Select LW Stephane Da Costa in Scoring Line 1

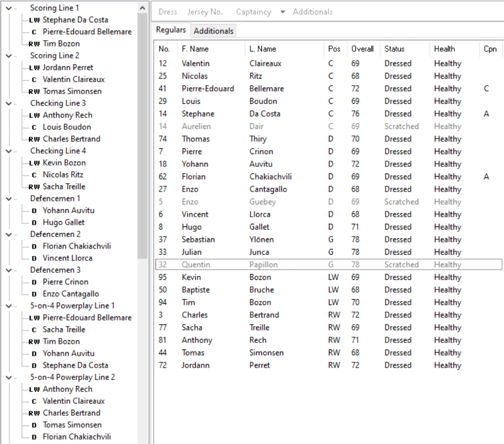(75, 20)
